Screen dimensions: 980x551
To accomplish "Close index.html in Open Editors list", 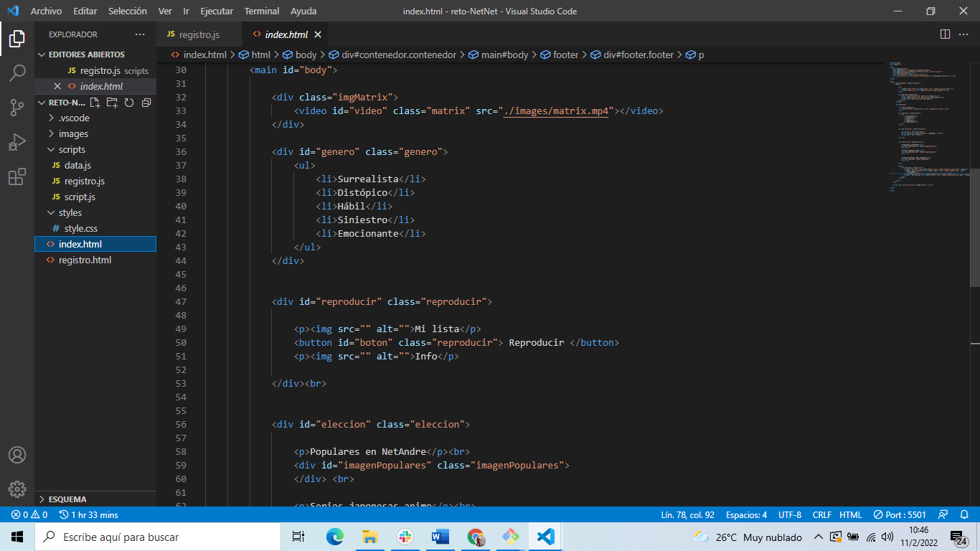I will 57,86.
